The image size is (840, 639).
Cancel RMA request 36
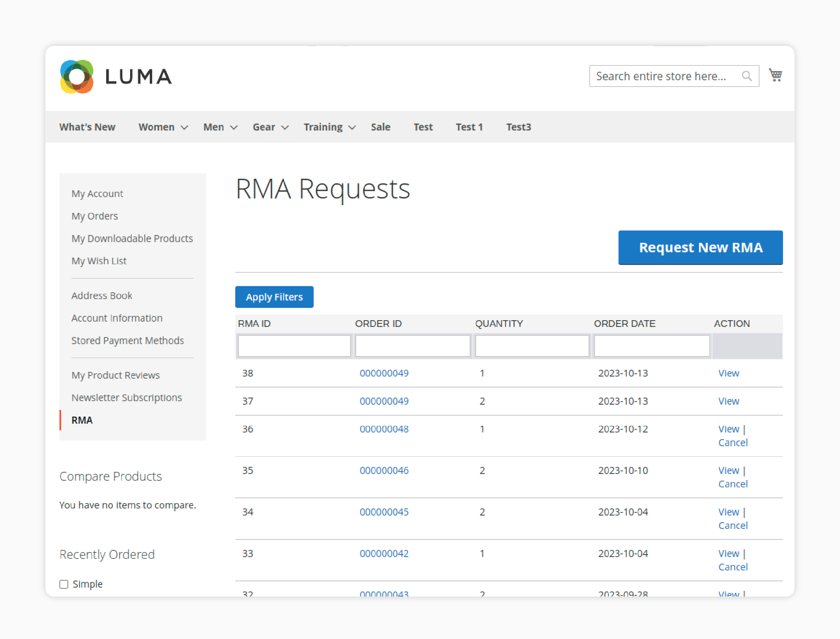(733, 443)
